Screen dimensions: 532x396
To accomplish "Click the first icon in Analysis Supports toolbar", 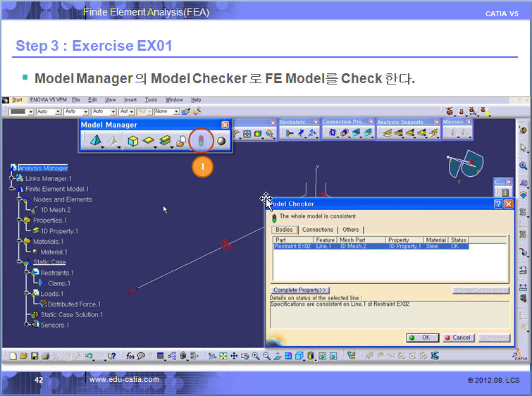I will point(387,132).
